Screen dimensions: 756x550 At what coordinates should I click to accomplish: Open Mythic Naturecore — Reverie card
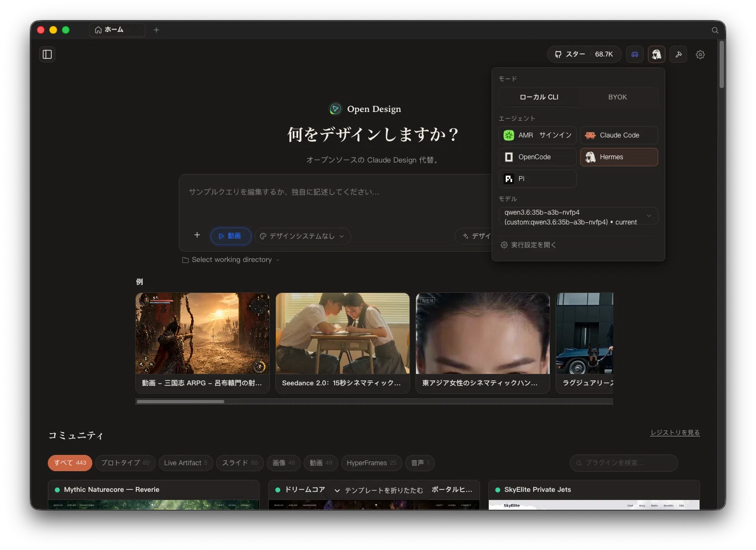[x=154, y=495]
